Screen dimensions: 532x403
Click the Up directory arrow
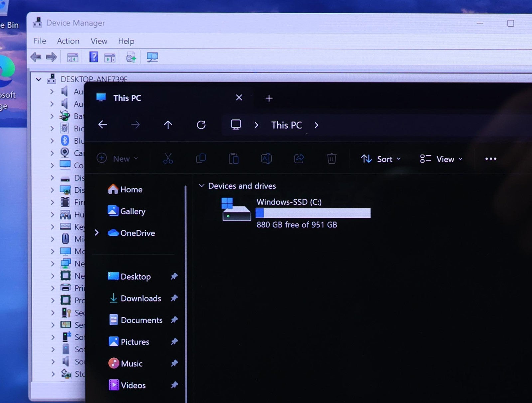tap(168, 125)
